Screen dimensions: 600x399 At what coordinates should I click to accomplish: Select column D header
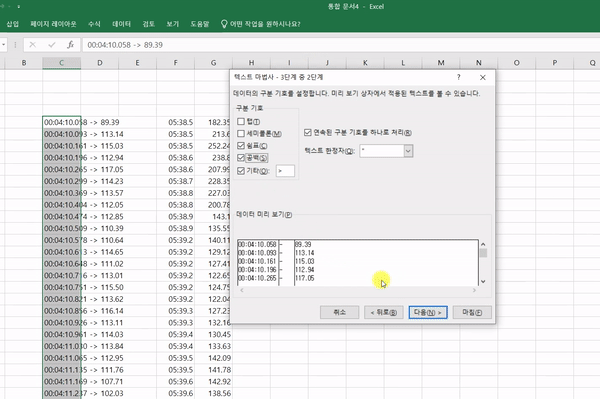(99, 63)
